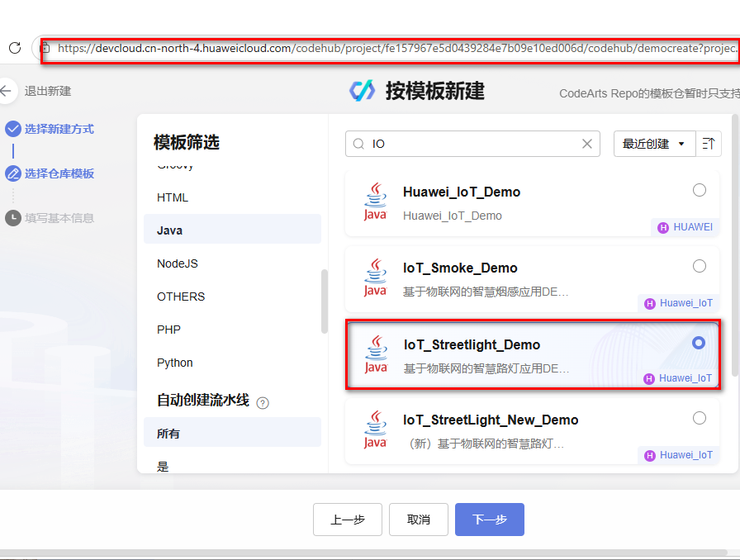Filter templates by Python
The image size is (740, 560).
coord(232,363)
